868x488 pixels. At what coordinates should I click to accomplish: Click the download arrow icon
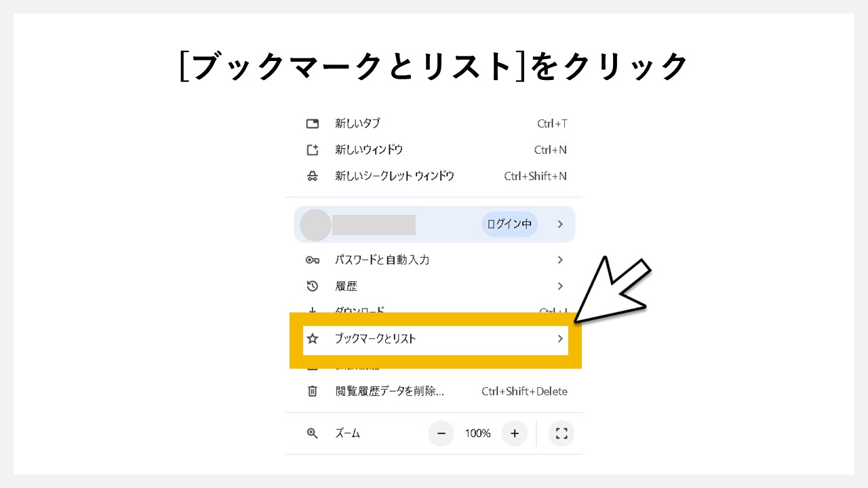pos(312,311)
